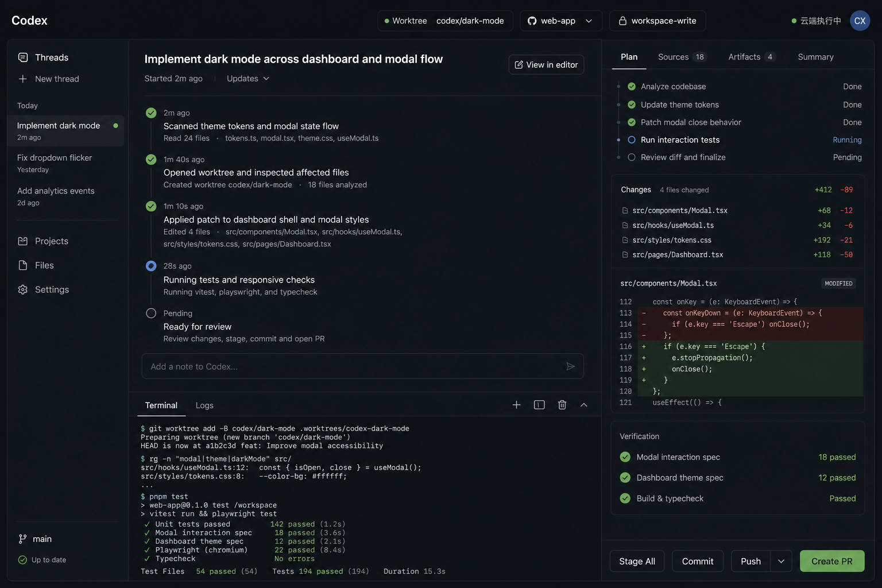This screenshot has height=588, width=882.
Task: Click the New thread plus icon
Action: pyautogui.click(x=23, y=79)
